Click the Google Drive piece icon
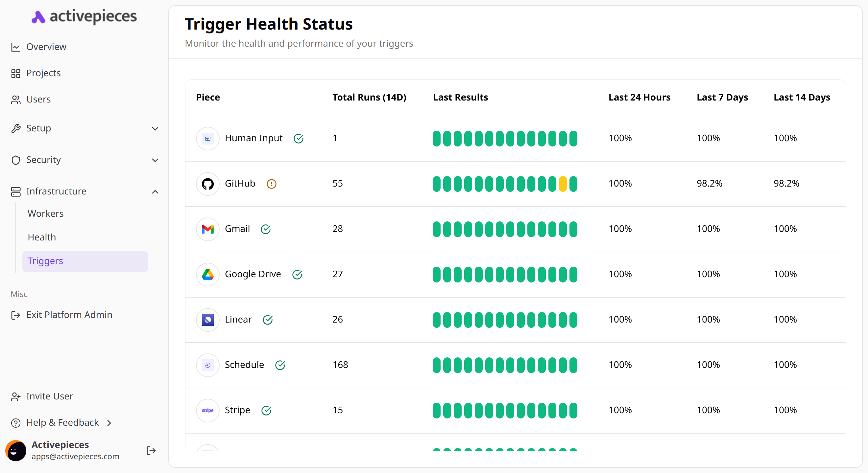Image resolution: width=868 pixels, height=473 pixels. click(x=207, y=275)
